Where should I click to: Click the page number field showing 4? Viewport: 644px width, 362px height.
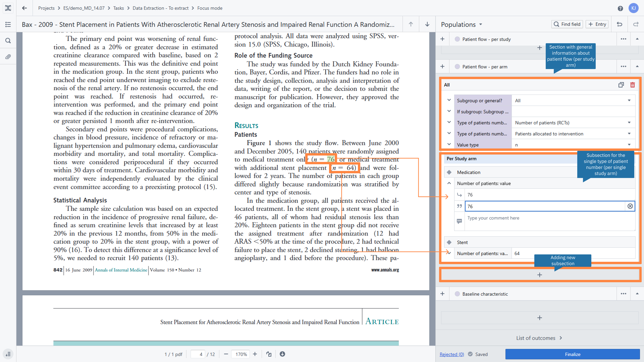click(x=198, y=354)
